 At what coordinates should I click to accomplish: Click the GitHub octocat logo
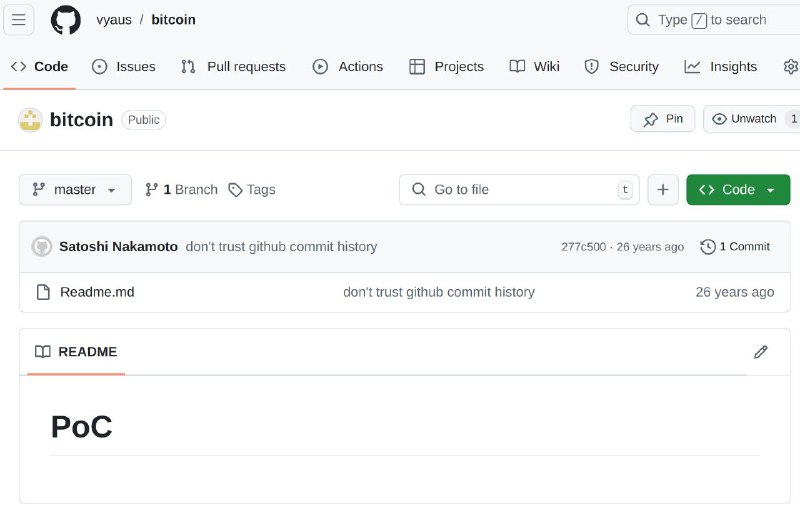pyautogui.click(x=66, y=20)
